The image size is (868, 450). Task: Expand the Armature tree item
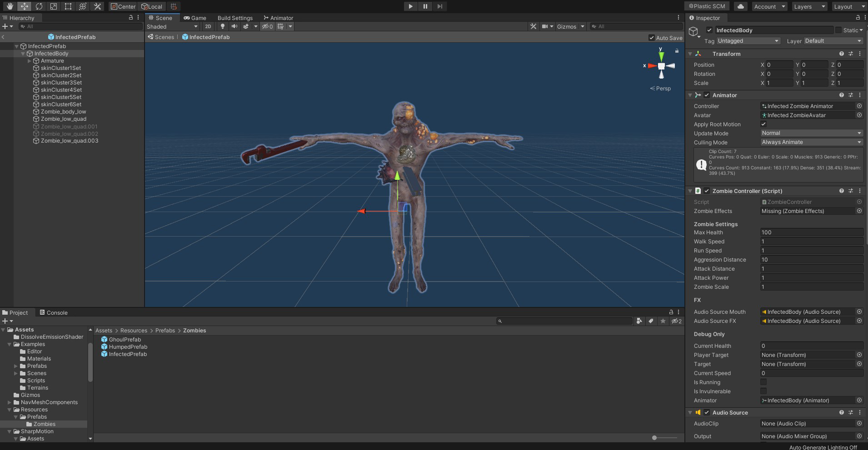tap(30, 61)
